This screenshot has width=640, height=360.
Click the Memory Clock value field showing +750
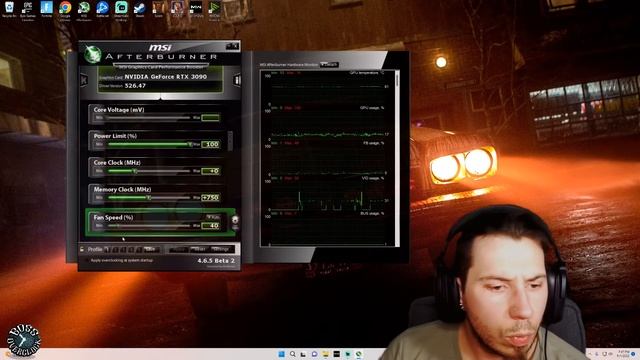[211, 198]
